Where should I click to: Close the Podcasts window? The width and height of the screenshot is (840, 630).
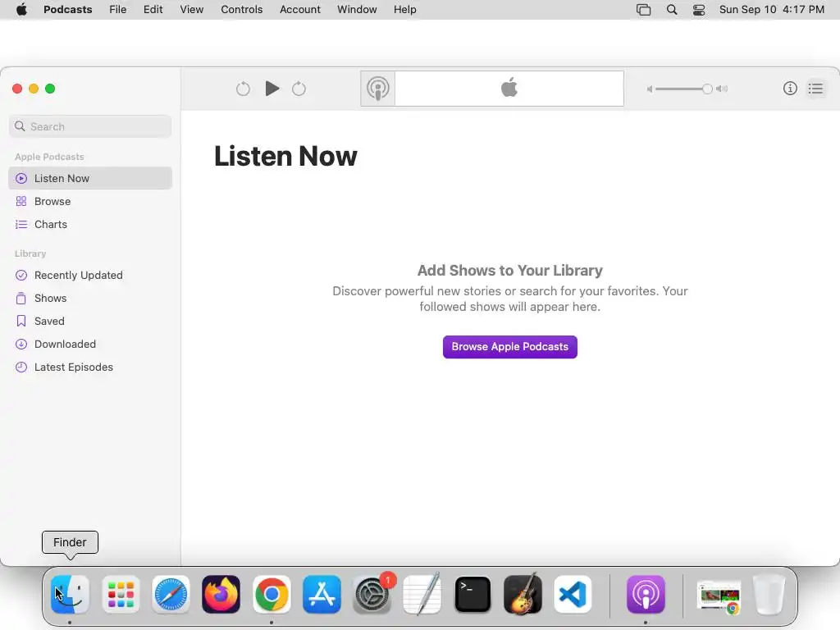[x=17, y=89]
